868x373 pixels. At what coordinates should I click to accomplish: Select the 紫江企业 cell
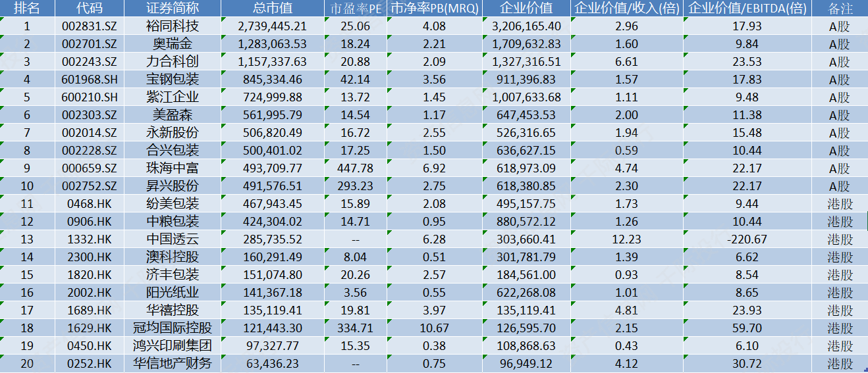tap(172, 97)
